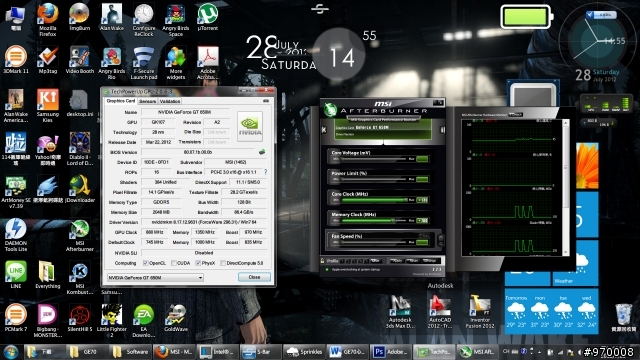Switch to the Word GE70 taskbar item
Viewport: 640px width, 360px height.
pyautogui.click(x=348, y=352)
